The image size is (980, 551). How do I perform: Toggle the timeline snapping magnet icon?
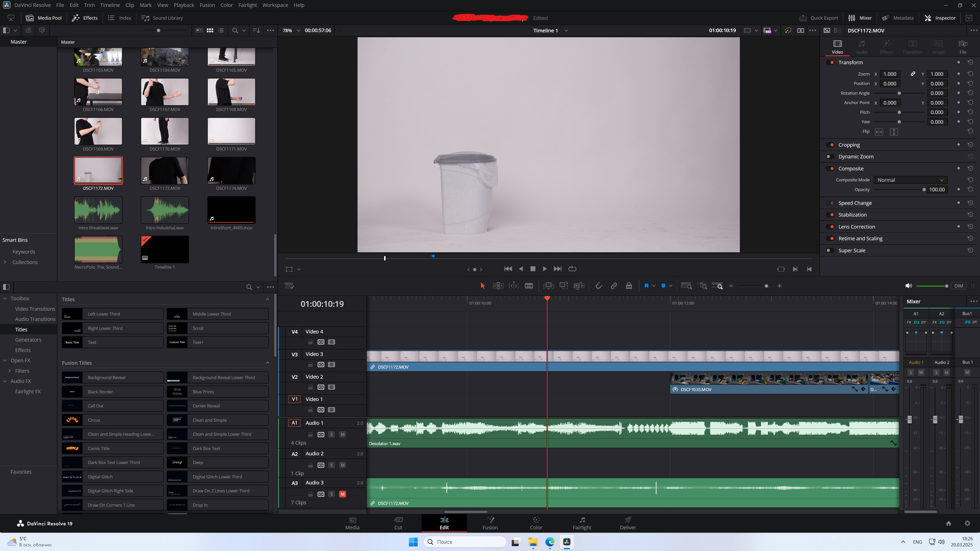pos(599,286)
